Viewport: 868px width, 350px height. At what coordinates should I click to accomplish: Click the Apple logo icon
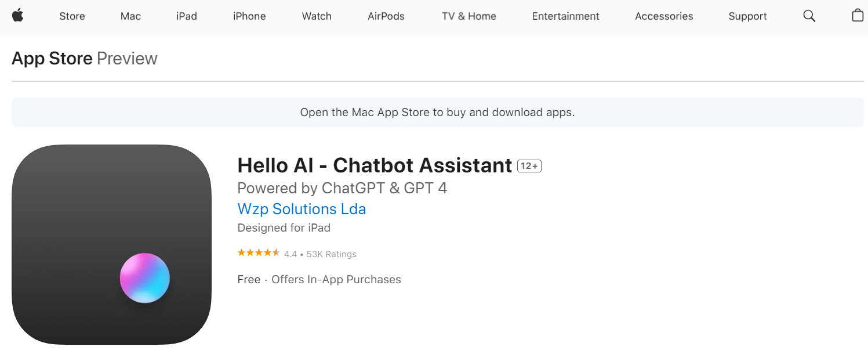18,16
